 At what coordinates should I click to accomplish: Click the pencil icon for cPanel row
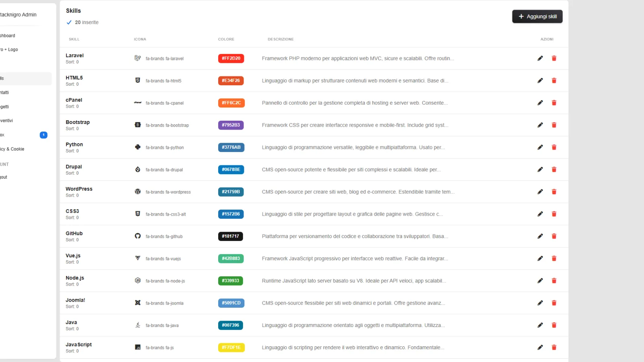tap(540, 103)
